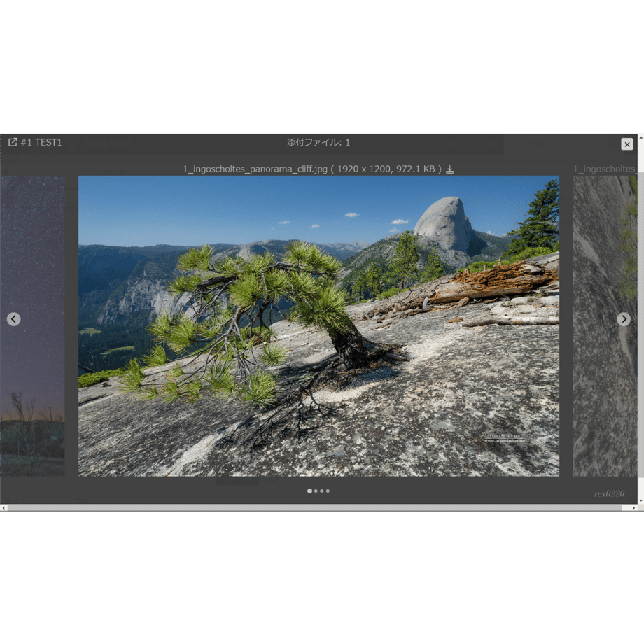Click the rotated rock preview image on right
Viewport: 644px width, 644px height.
(605, 326)
